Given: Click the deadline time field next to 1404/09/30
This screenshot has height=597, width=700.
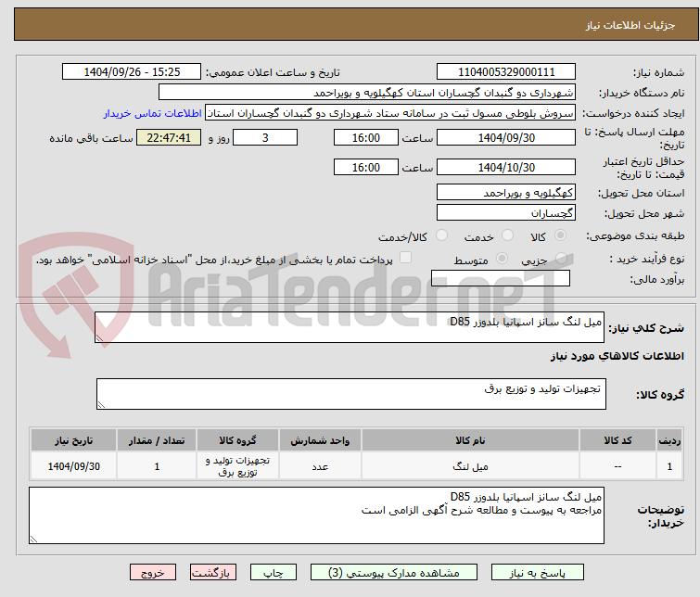Looking at the screenshot, I should click(366, 137).
